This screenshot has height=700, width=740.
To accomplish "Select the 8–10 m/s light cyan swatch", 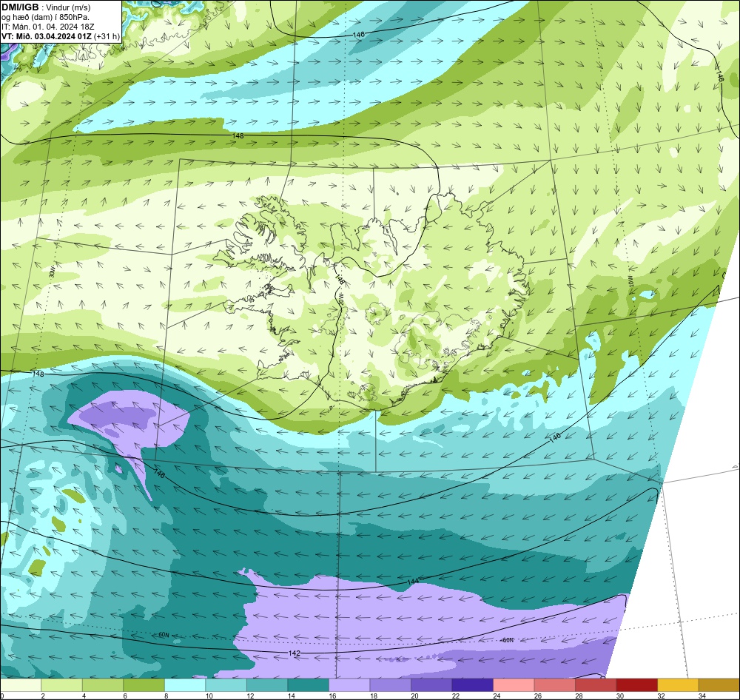I will (185, 685).
